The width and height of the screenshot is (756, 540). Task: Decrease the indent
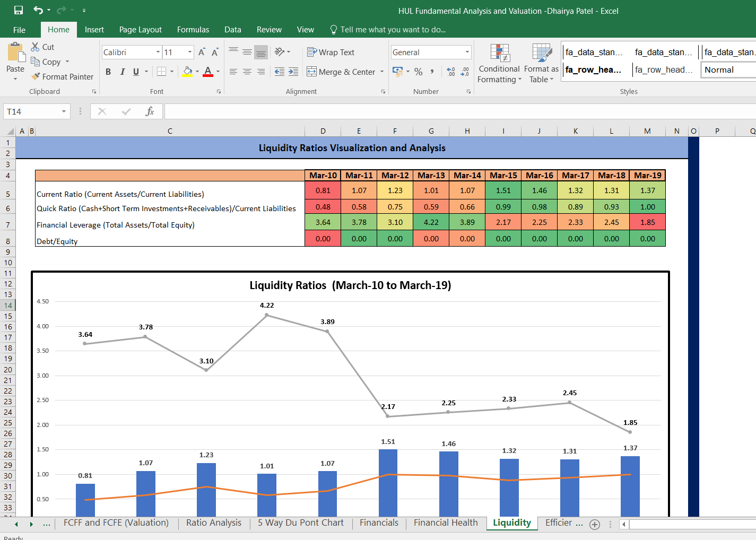(280, 72)
